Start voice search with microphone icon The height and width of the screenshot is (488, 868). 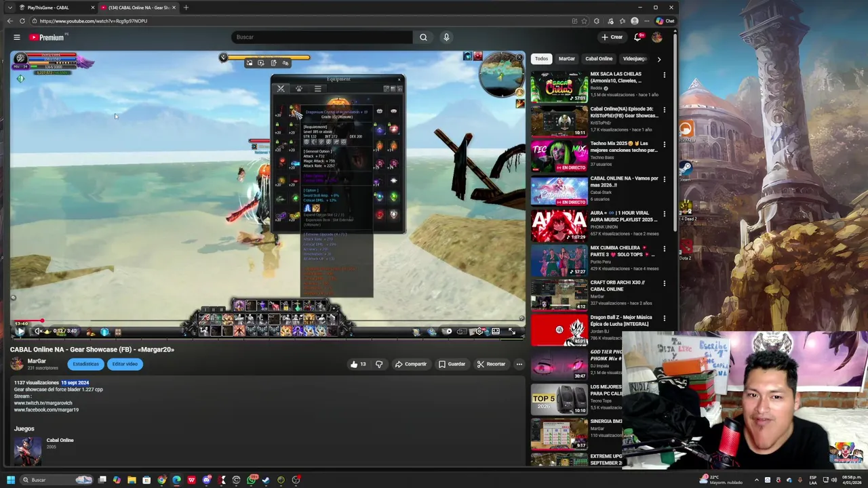point(446,37)
